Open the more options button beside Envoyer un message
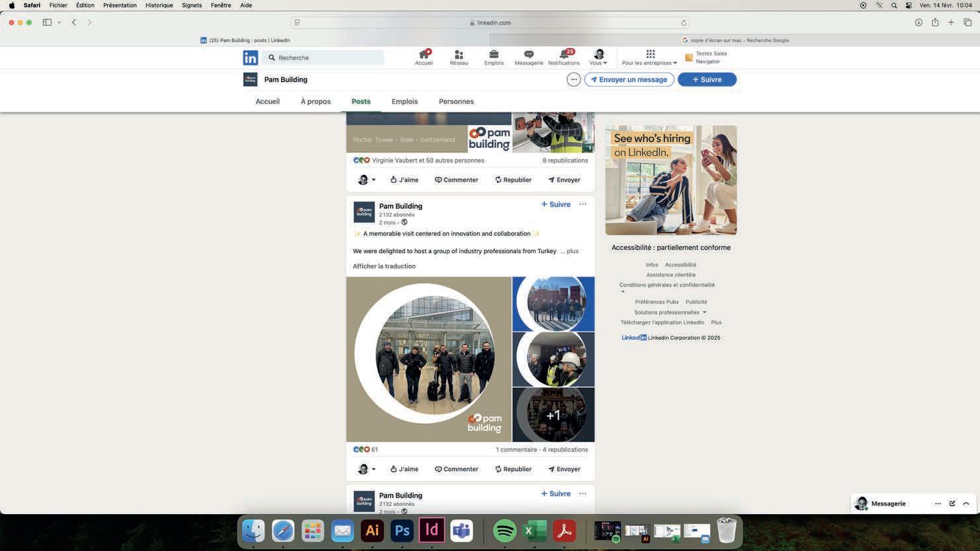The image size is (980, 551). point(573,79)
